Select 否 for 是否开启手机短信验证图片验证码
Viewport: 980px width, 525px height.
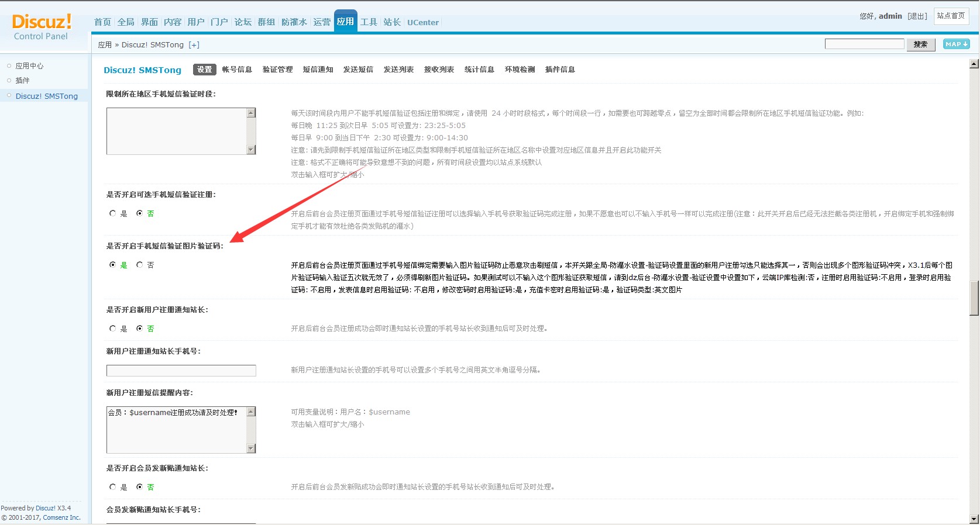(x=139, y=265)
